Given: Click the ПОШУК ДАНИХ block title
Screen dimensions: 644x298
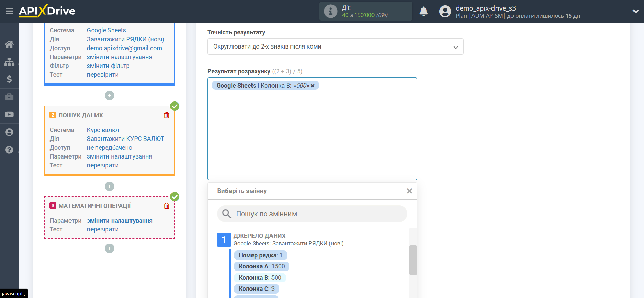Looking at the screenshot, I should coord(81,115).
